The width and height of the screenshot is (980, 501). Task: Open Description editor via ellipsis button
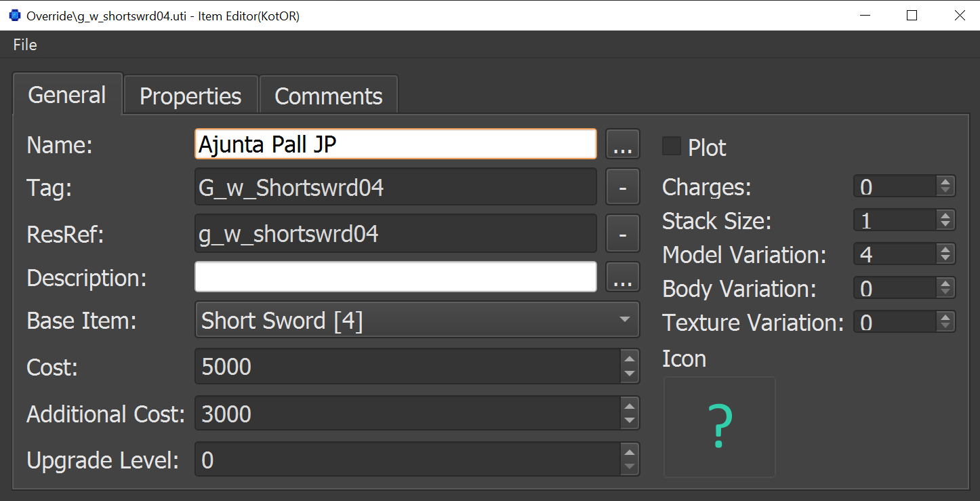(622, 277)
